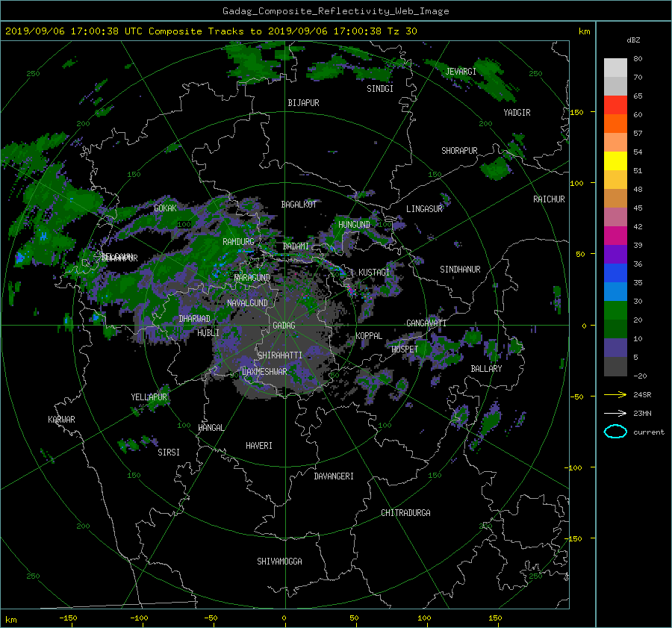
Task: Click the GADAG radar center label
Action: (x=284, y=326)
